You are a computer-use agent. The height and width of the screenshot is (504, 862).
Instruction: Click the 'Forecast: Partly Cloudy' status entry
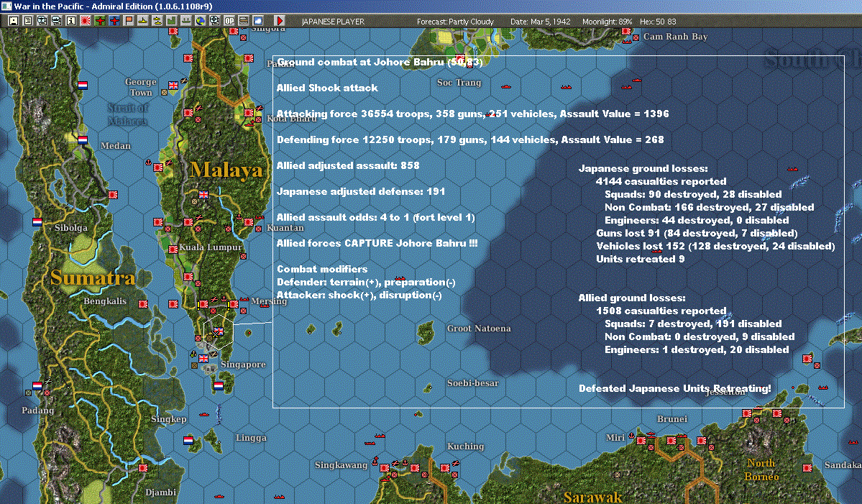455,22
